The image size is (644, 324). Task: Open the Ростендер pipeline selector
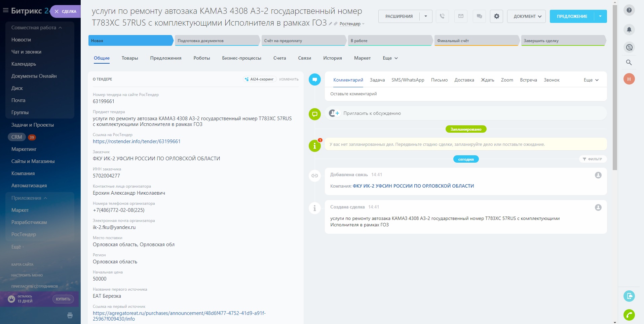352,24
